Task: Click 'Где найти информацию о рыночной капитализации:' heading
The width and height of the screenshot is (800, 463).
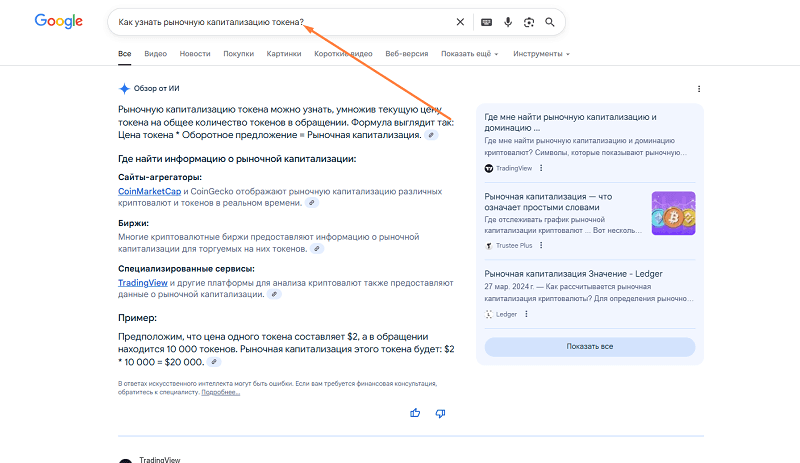Action: click(x=237, y=159)
